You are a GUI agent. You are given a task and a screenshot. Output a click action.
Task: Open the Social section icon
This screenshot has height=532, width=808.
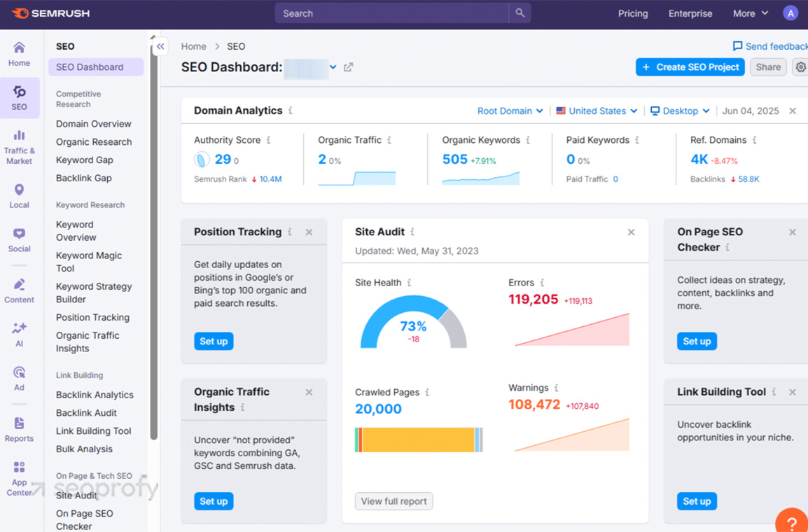pyautogui.click(x=19, y=240)
